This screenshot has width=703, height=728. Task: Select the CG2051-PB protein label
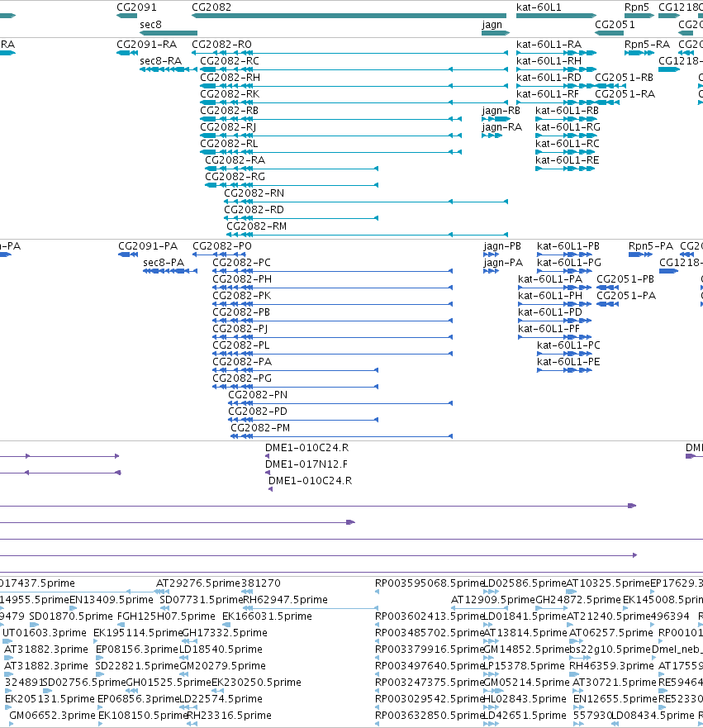[625, 278]
